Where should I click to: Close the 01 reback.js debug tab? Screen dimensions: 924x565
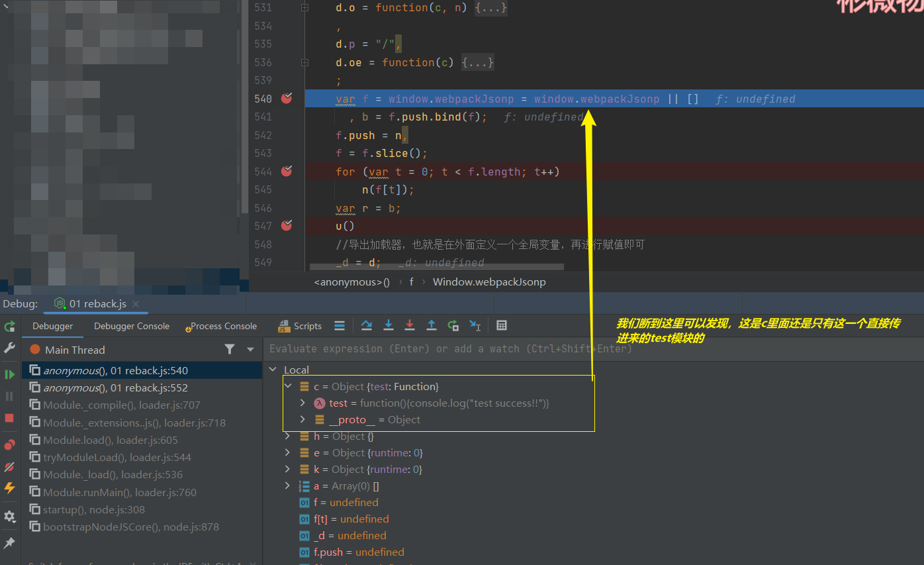(136, 304)
